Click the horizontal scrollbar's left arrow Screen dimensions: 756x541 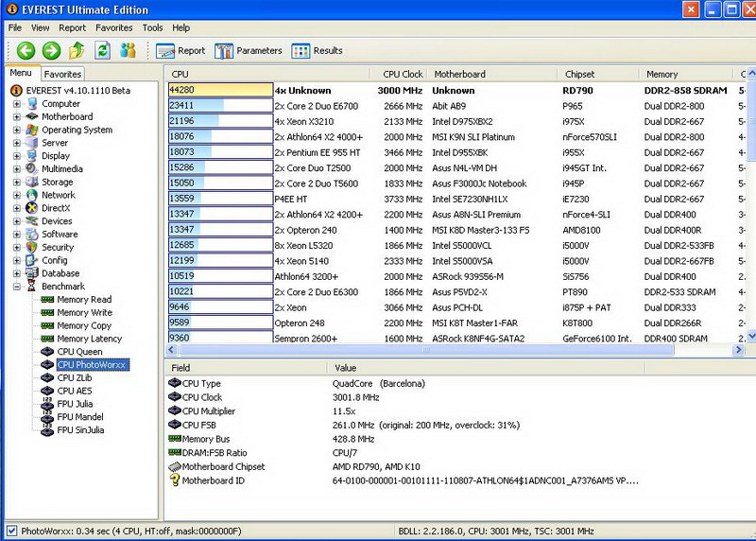coord(171,350)
